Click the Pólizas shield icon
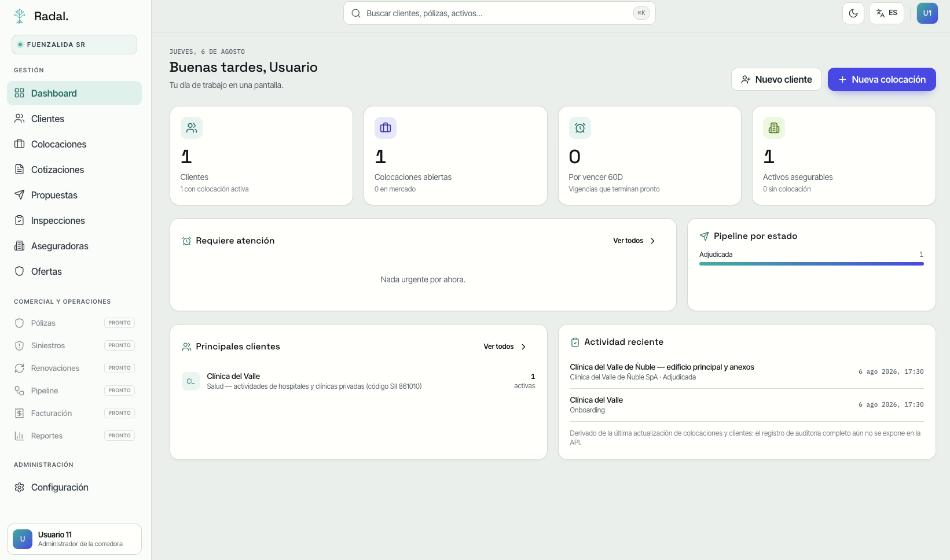Screen dimensions: 950x560 20,323
